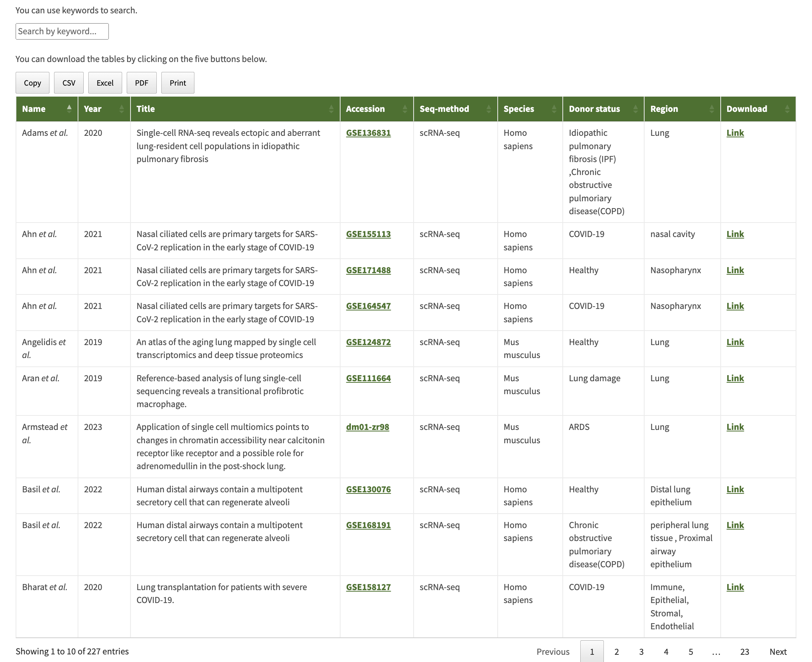Sort by Region column sort icon
Image resolution: width=812 pixels, height=662 pixels.
(x=711, y=109)
